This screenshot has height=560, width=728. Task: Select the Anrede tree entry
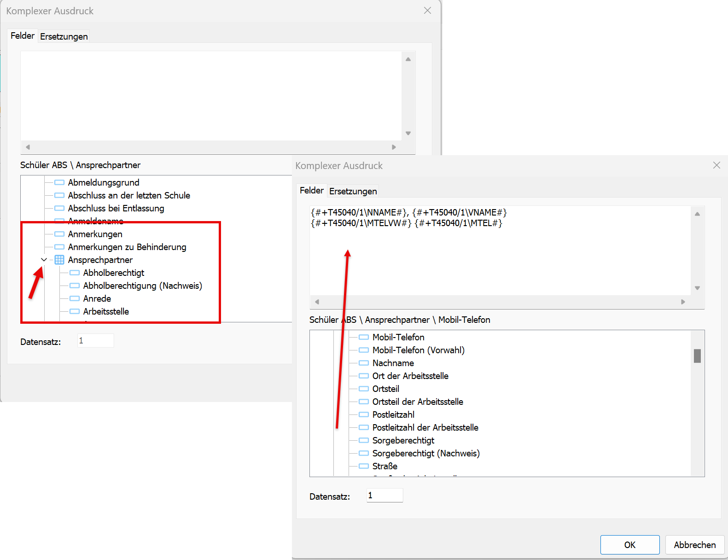point(97,298)
